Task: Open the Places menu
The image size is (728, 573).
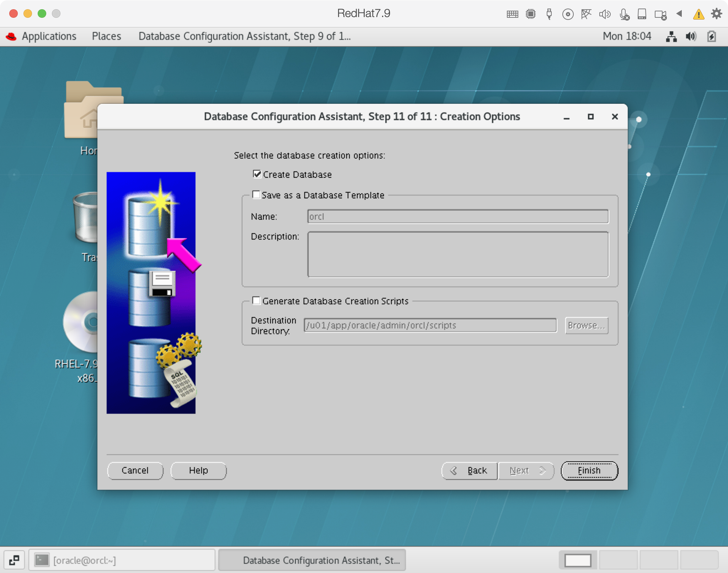Action: [x=106, y=36]
